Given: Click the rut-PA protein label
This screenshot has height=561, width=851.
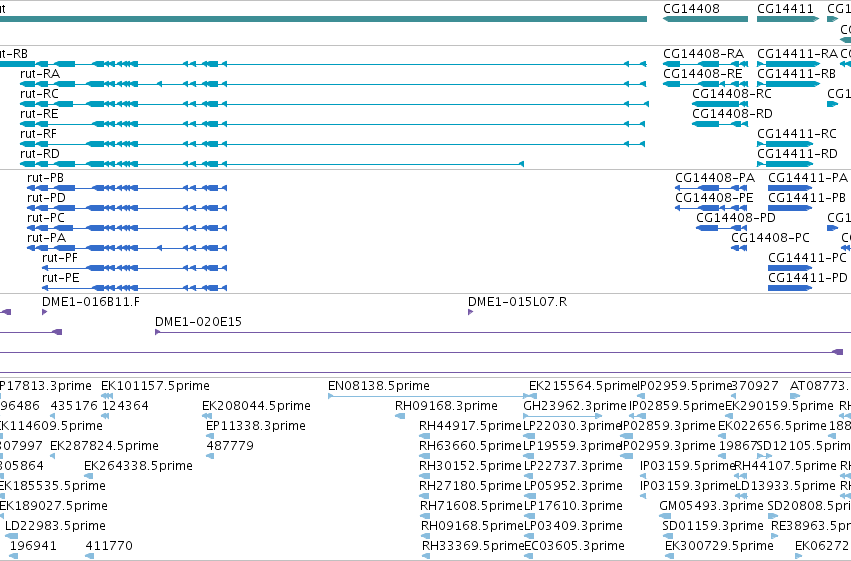Looking at the screenshot, I should tap(46, 238).
